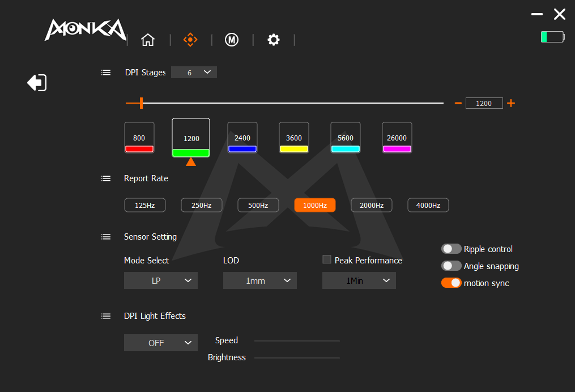Go to the Home page icon
Screen dimensions: 575x392
[x=148, y=40]
